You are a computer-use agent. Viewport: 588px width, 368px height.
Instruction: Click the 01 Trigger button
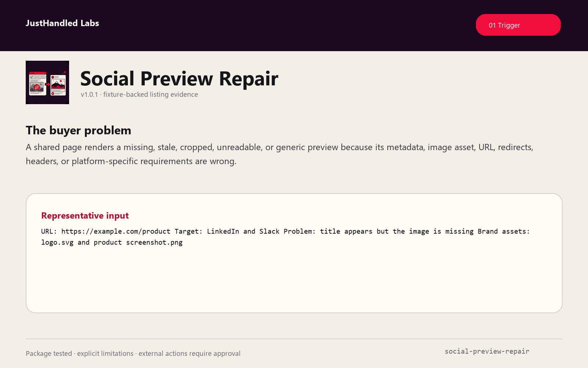click(518, 25)
